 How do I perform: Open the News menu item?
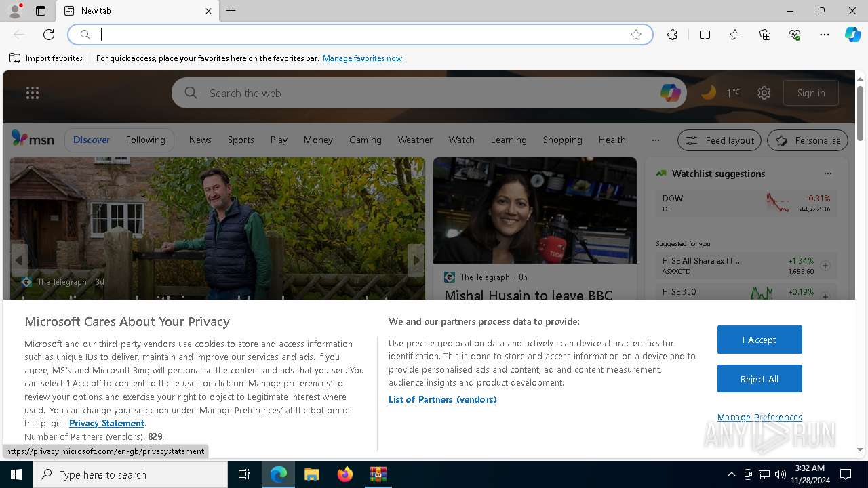pyautogui.click(x=200, y=140)
